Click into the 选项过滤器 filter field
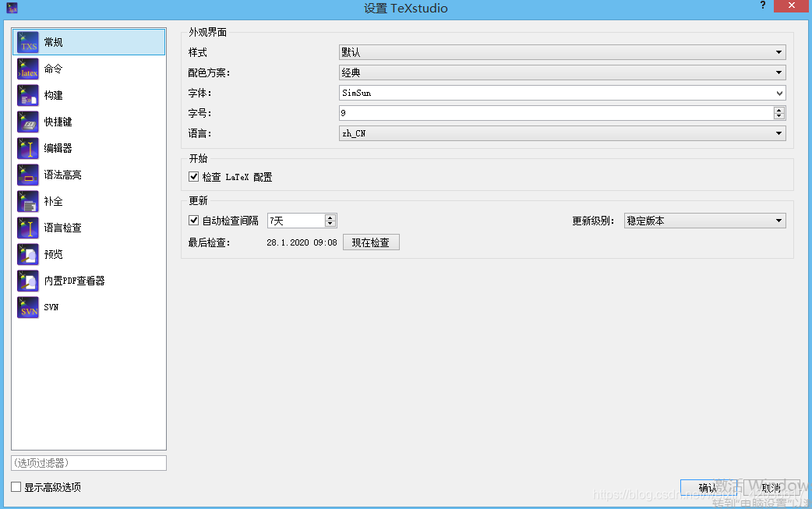 coord(89,463)
